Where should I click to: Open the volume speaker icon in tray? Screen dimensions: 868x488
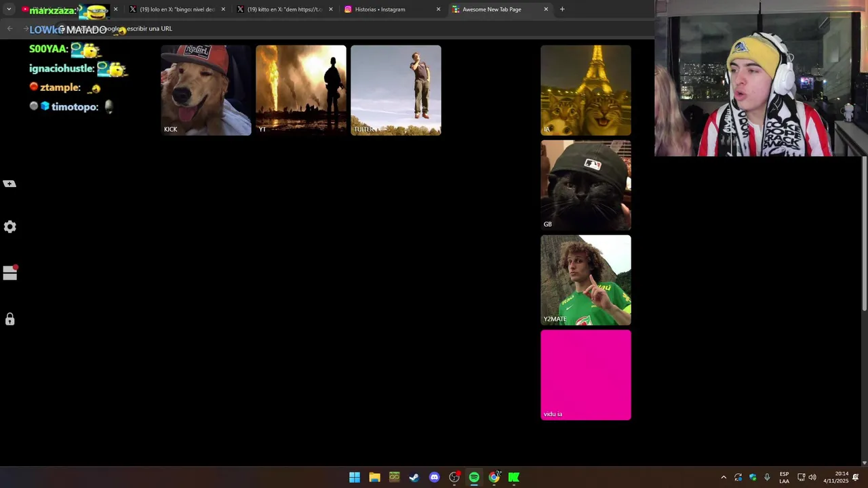click(x=812, y=477)
